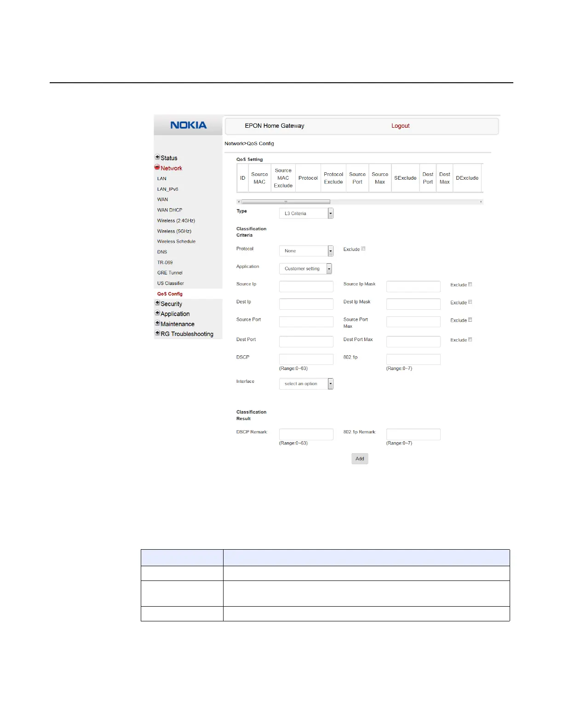Click the Nokia logo
563x728 pixels.
click(x=189, y=125)
